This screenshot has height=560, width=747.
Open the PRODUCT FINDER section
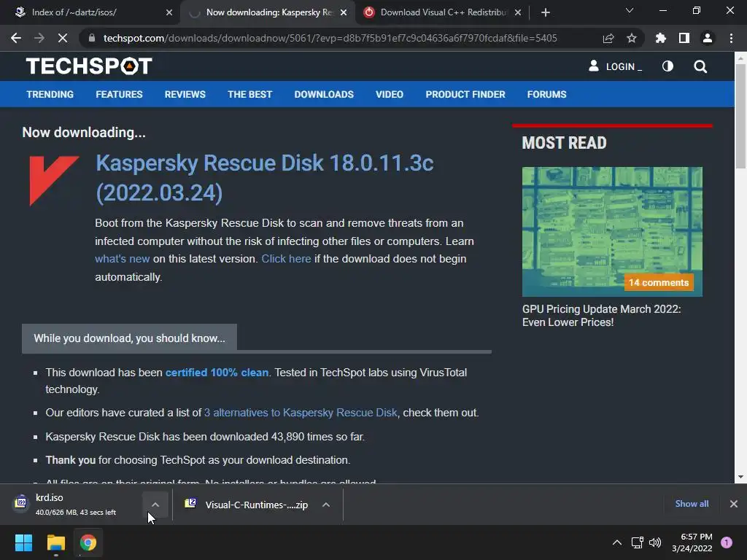coord(465,94)
